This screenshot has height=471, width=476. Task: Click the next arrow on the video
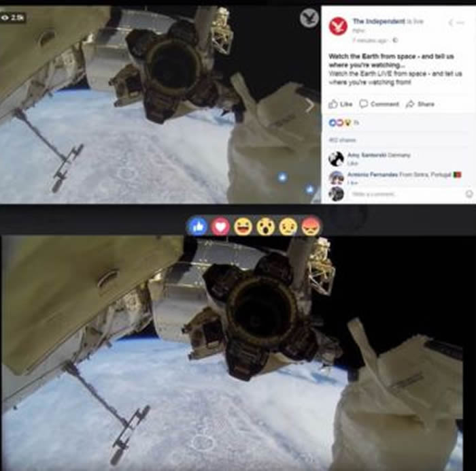(x=309, y=105)
